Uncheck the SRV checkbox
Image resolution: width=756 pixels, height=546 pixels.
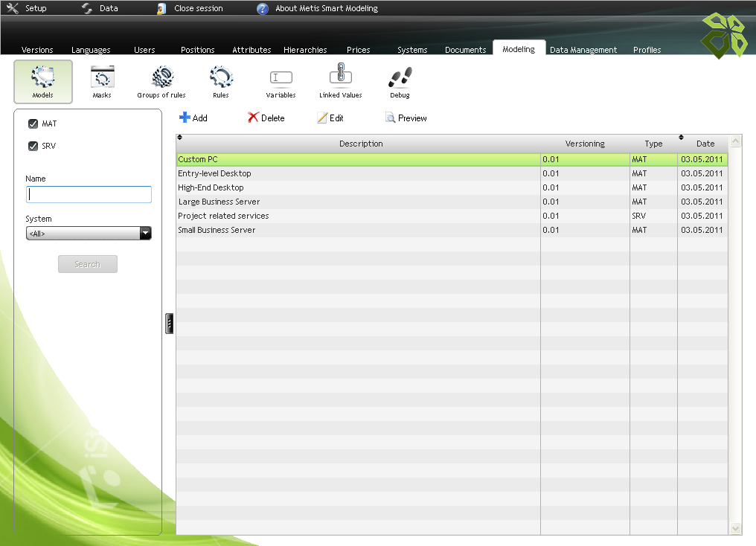pyautogui.click(x=33, y=147)
